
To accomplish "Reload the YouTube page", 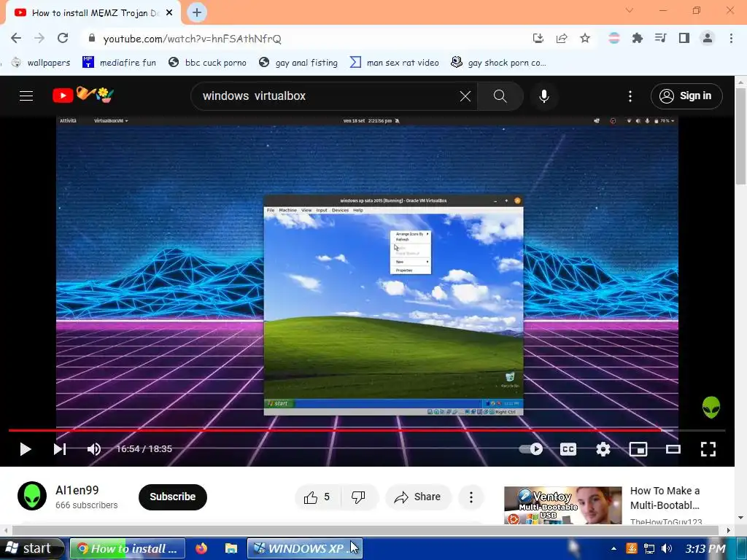I will [x=63, y=38].
